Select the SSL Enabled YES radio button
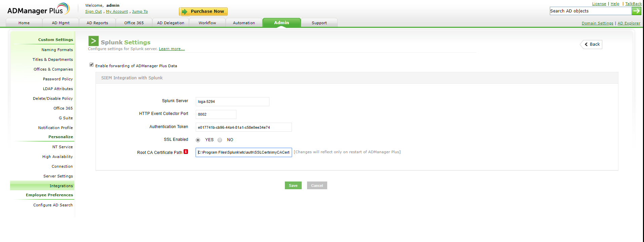Image resolution: width=644 pixels, height=242 pixels. click(198, 140)
